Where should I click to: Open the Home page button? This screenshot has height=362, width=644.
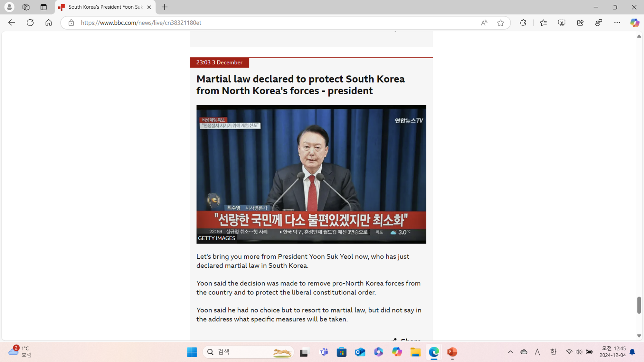[49, 23]
